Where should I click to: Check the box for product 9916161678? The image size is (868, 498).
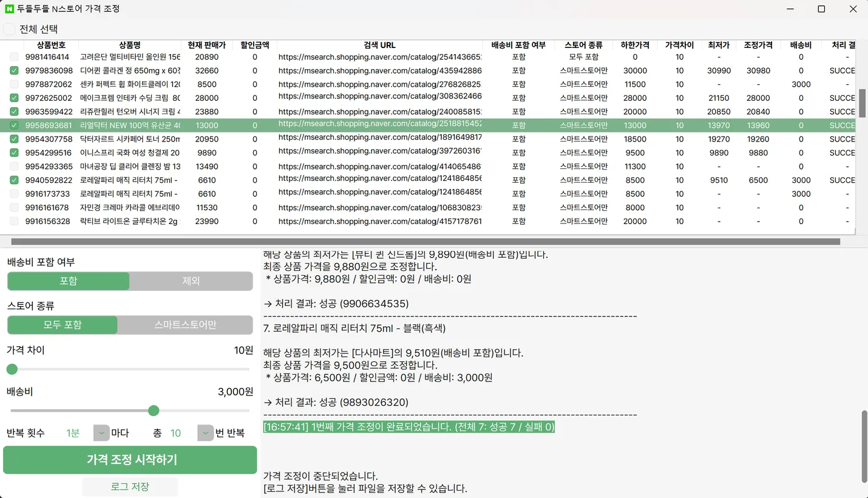[x=14, y=208]
